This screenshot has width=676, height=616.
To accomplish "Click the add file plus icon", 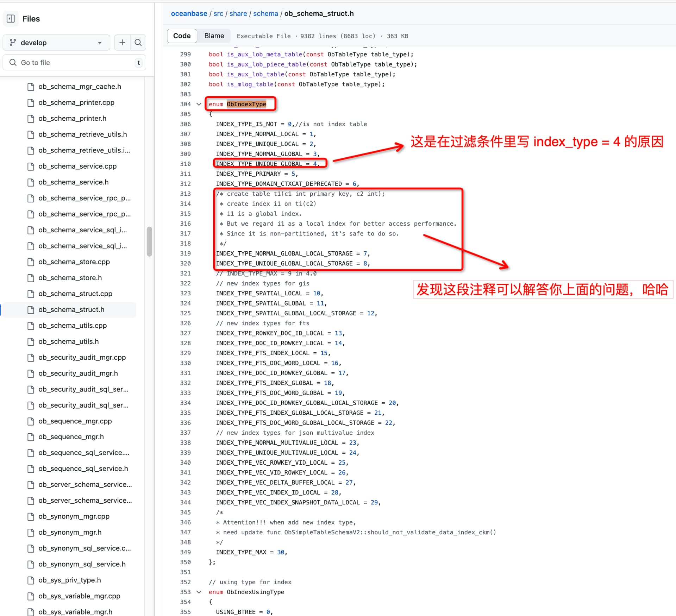I will pyautogui.click(x=122, y=43).
